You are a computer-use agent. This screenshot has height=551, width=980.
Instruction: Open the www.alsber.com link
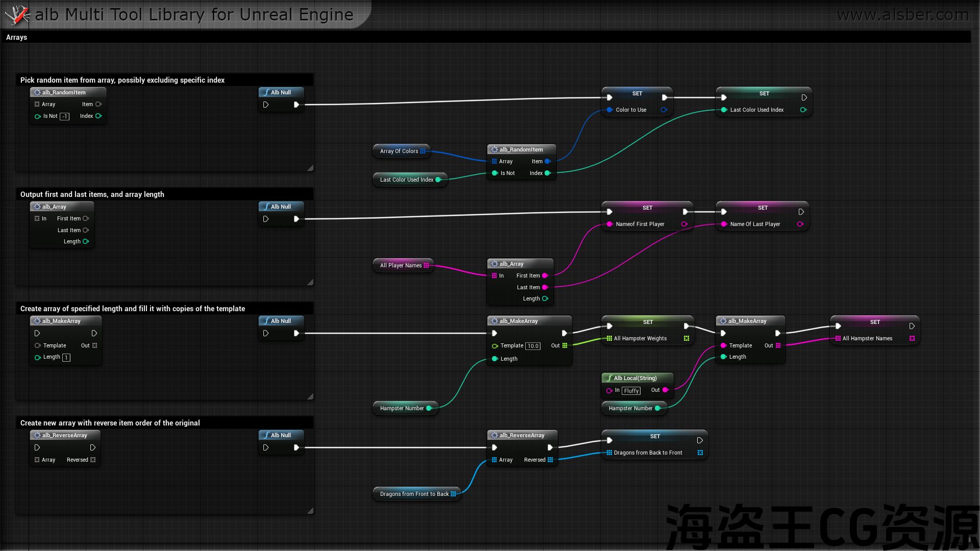point(902,15)
